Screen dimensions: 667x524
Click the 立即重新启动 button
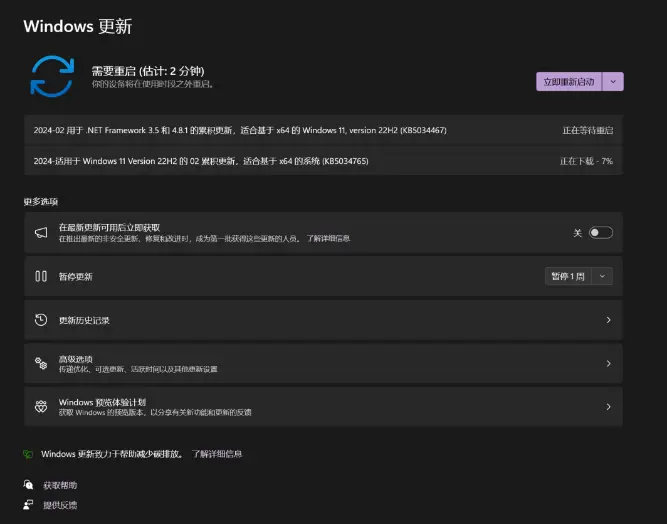569,82
